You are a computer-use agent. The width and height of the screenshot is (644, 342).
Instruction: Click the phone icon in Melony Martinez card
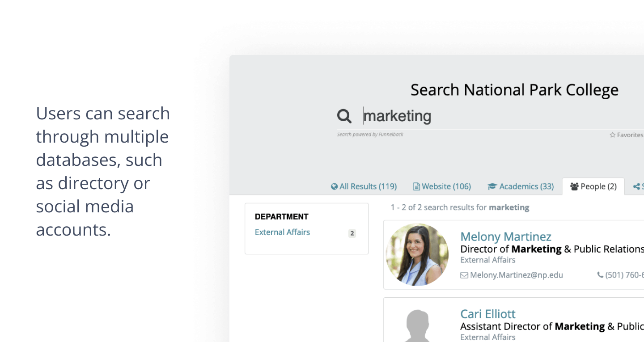pyautogui.click(x=600, y=275)
